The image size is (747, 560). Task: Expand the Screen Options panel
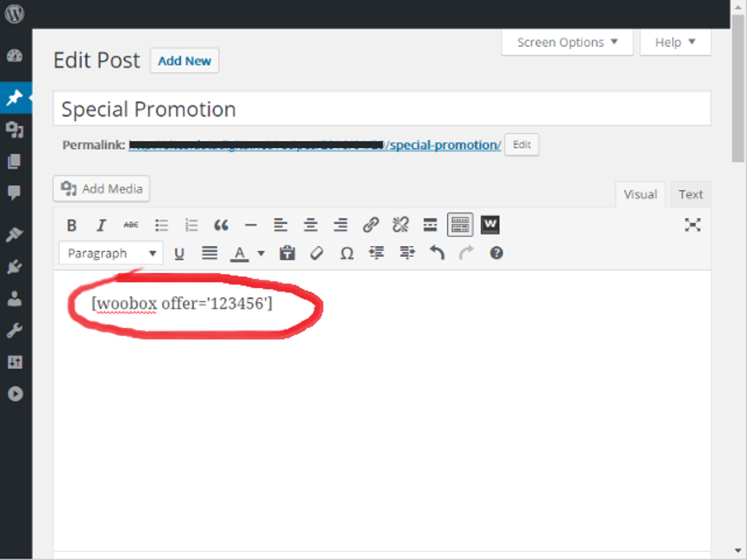[566, 42]
